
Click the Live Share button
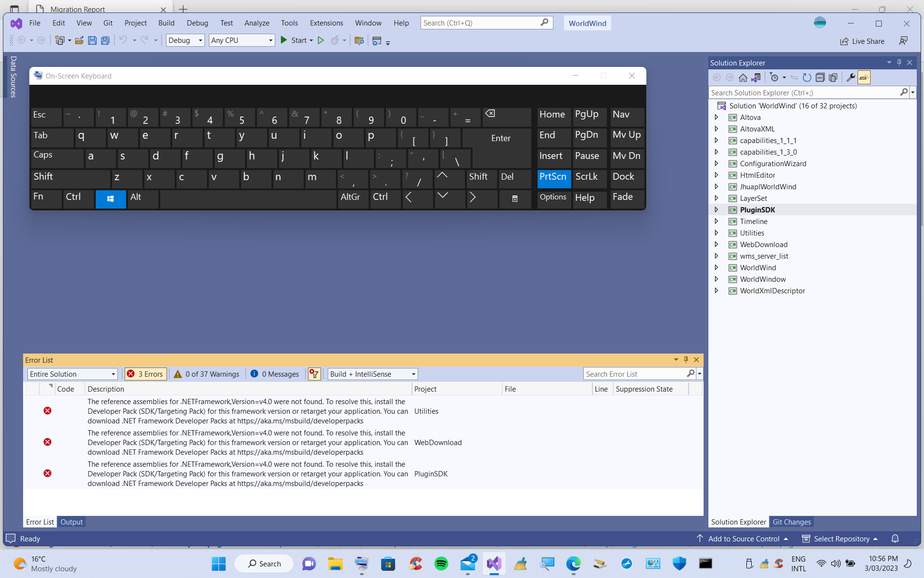pyautogui.click(x=862, y=41)
